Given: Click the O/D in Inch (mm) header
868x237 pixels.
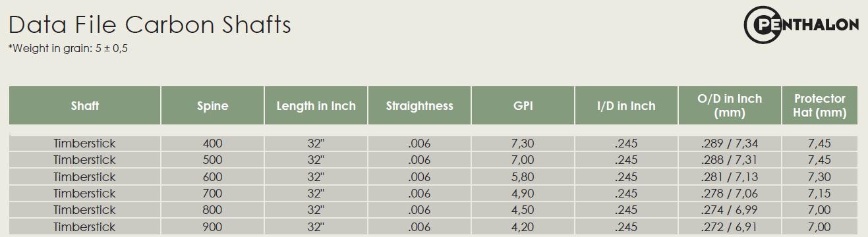Looking at the screenshot, I should 730,105.
